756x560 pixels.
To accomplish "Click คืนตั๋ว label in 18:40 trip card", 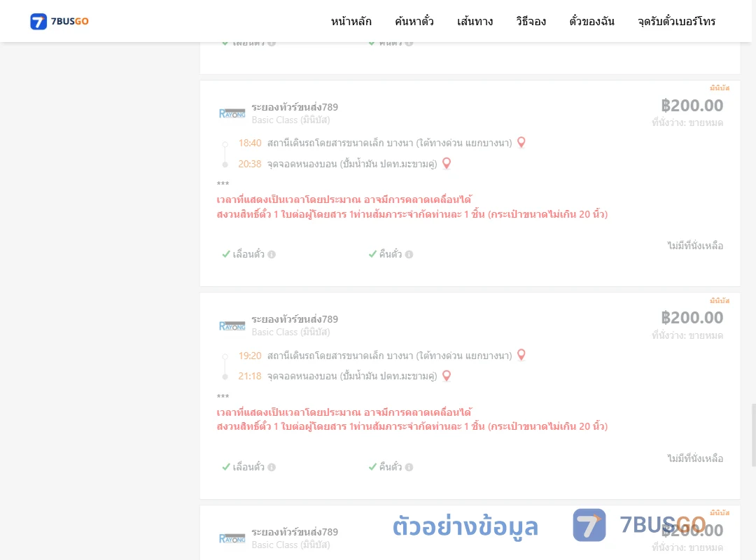I will (391, 253).
